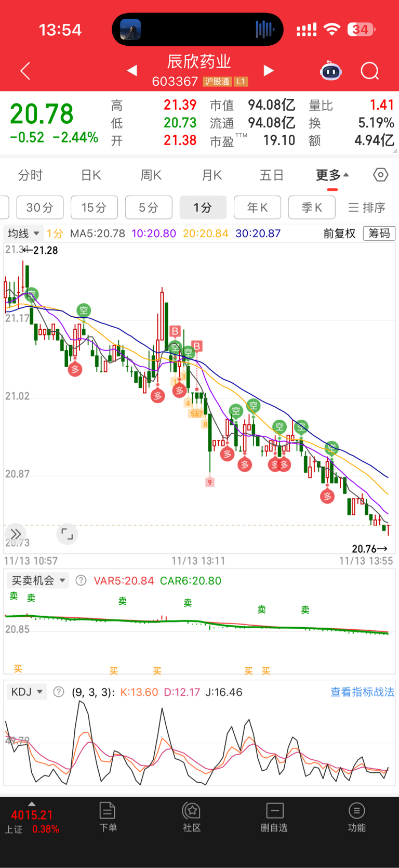Tap the stock name 辰欣药业
399x868 pixels.
coord(199,62)
